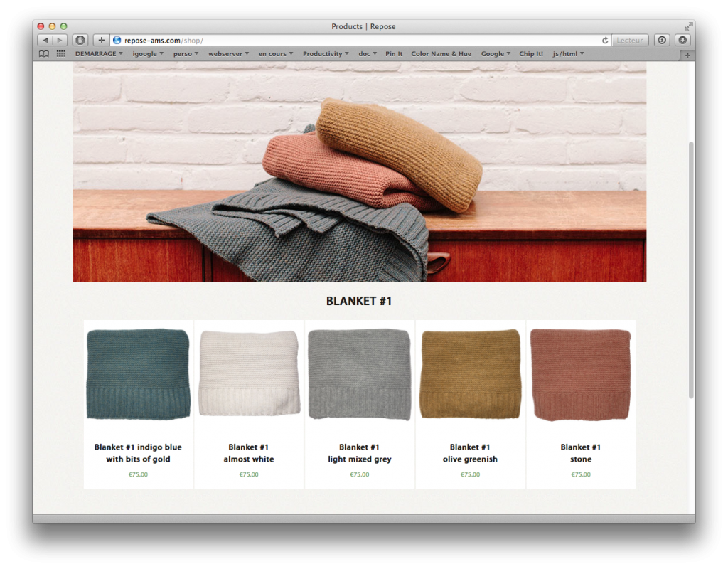Viewport: 728px width, 569px height.
Task: Enter fullscreen using the top-right arrows icon
Action: (x=688, y=26)
